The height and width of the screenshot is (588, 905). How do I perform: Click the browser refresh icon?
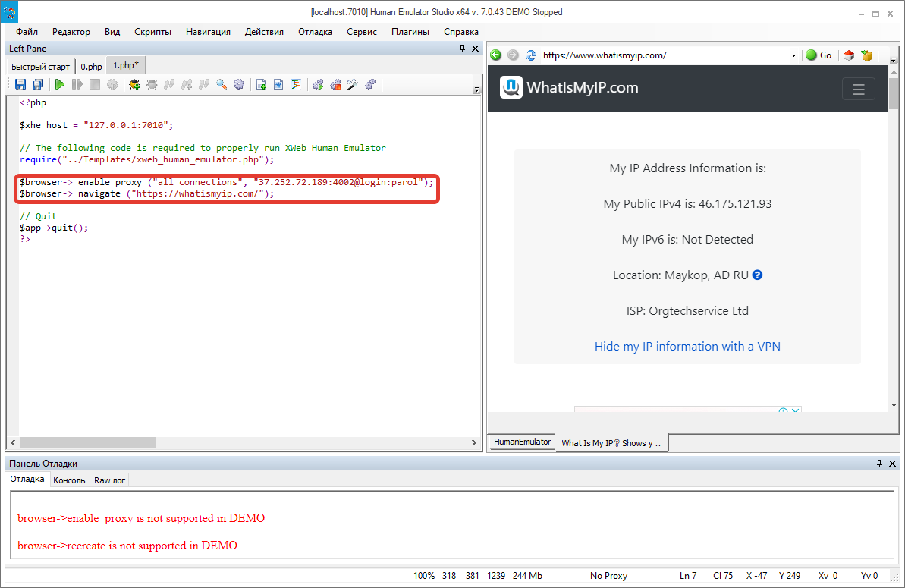[530, 55]
